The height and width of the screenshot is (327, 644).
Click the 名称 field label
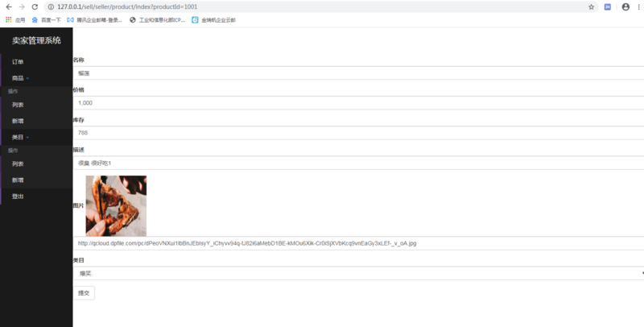pyautogui.click(x=79, y=60)
